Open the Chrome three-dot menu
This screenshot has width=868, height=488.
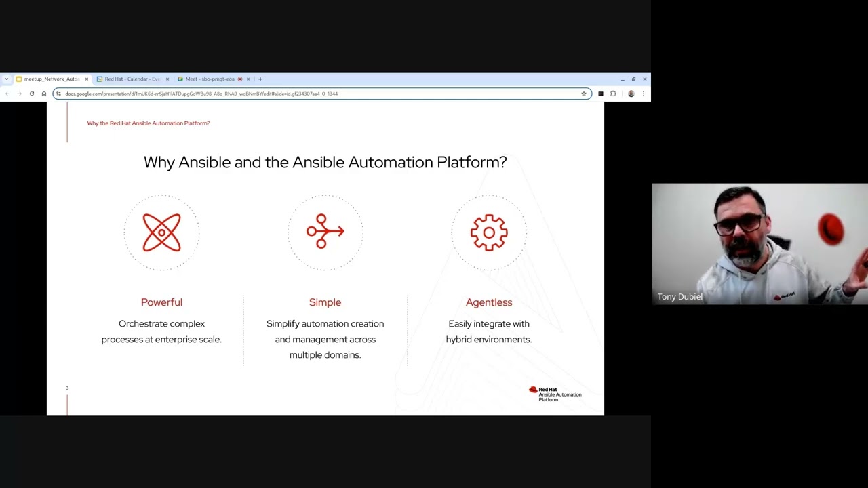[644, 94]
